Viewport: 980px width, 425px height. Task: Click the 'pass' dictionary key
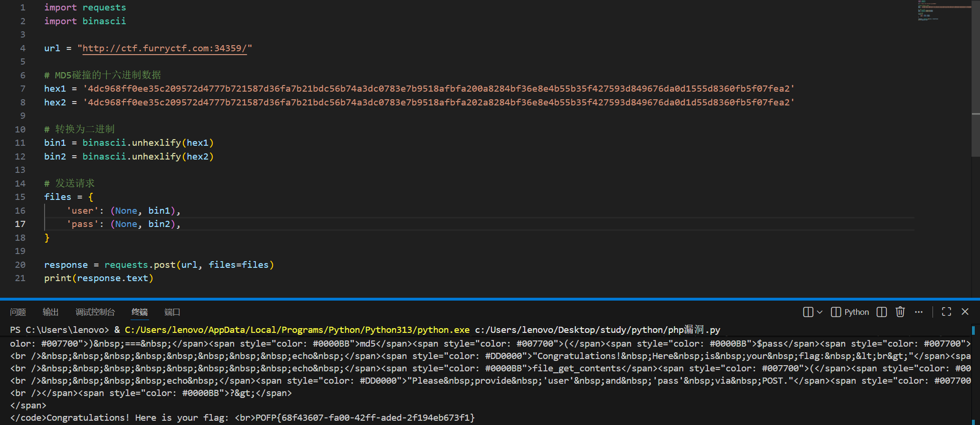(x=83, y=224)
